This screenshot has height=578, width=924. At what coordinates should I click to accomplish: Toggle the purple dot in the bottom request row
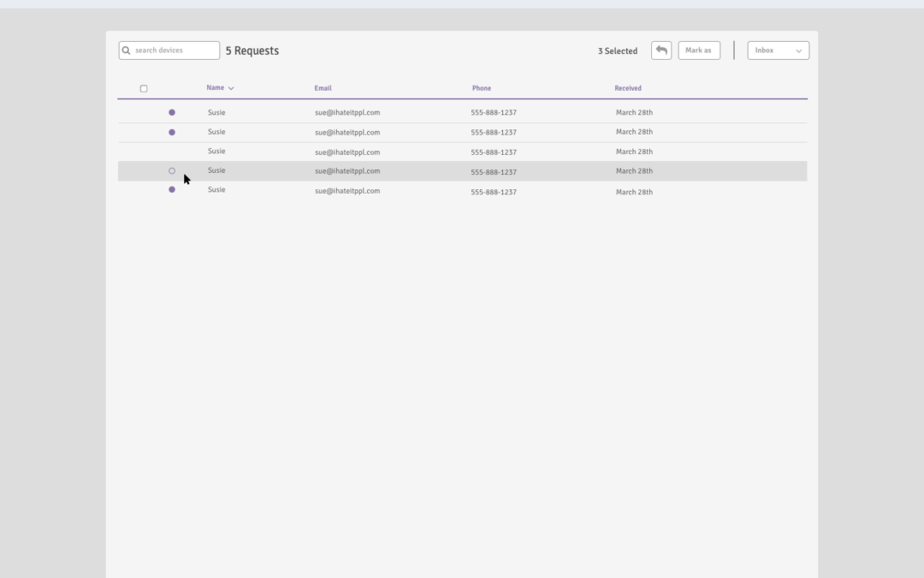(x=172, y=189)
